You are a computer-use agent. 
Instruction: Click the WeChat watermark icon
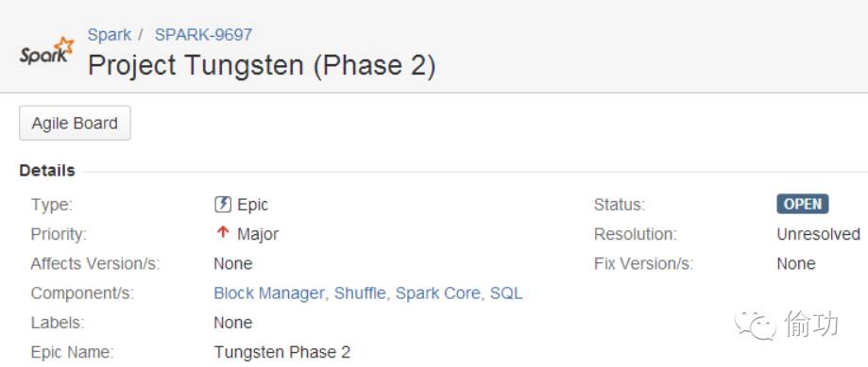(755, 325)
